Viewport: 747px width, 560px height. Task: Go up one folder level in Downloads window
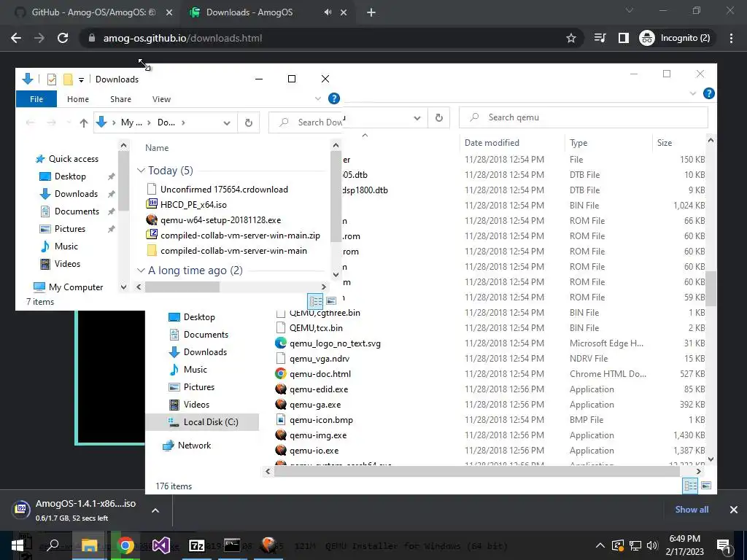coord(83,122)
